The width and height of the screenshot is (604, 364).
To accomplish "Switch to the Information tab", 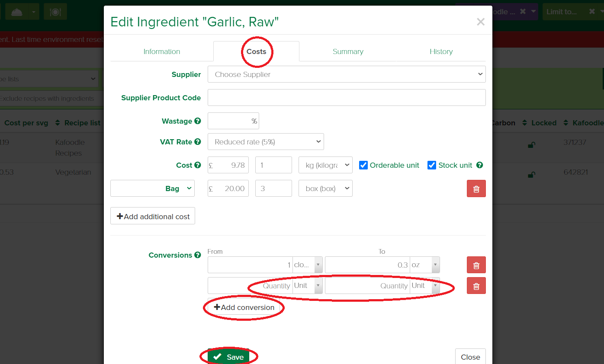I will click(x=161, y=51).
